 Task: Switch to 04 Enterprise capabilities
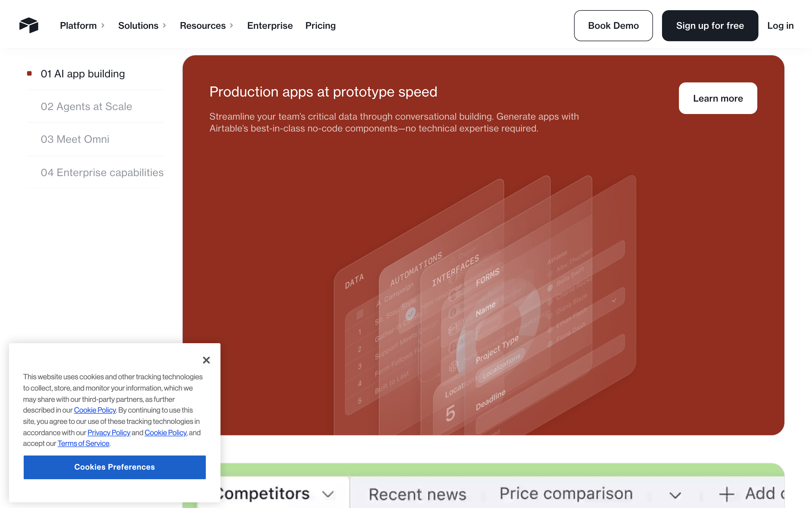95,172
